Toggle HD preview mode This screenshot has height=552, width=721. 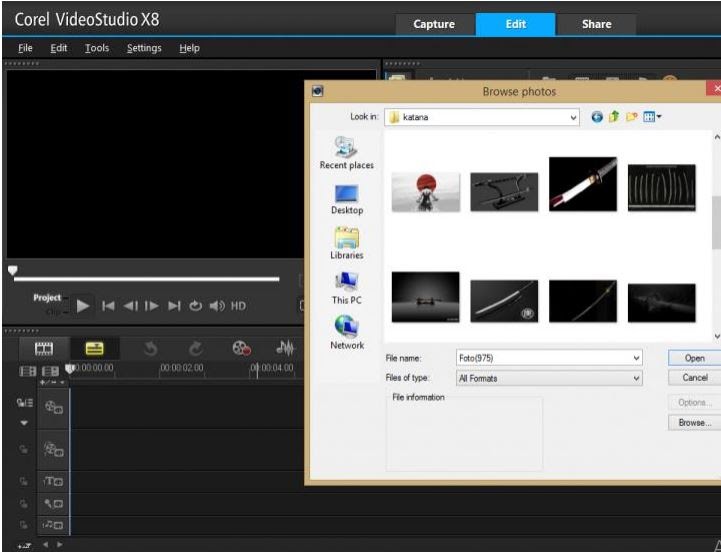click(x=238, y=306)
